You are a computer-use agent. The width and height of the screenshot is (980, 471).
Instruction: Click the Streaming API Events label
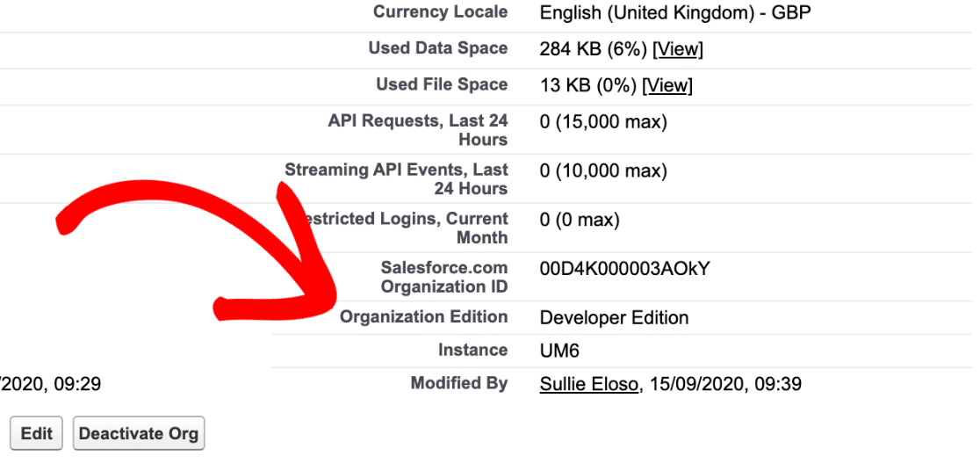coord(396,179)
